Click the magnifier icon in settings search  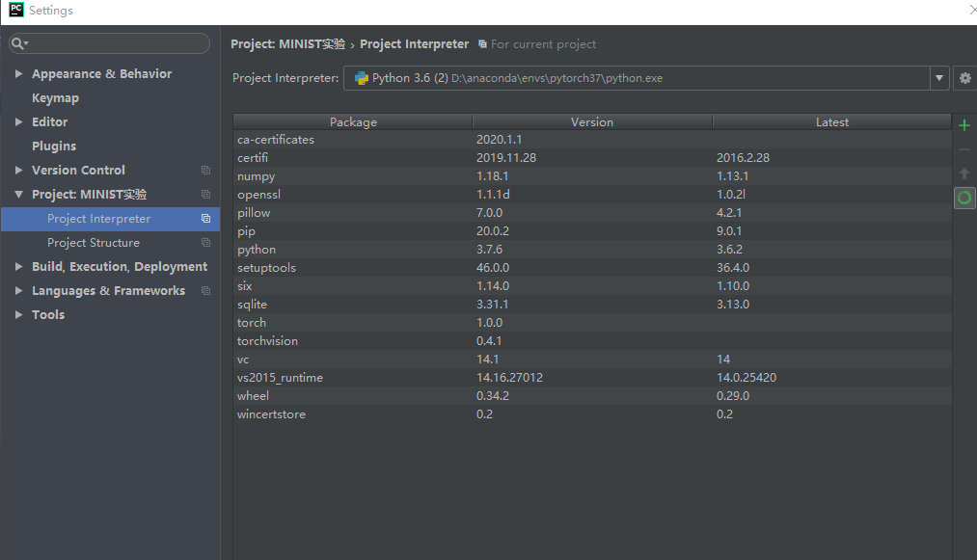(x=16, y=42)
